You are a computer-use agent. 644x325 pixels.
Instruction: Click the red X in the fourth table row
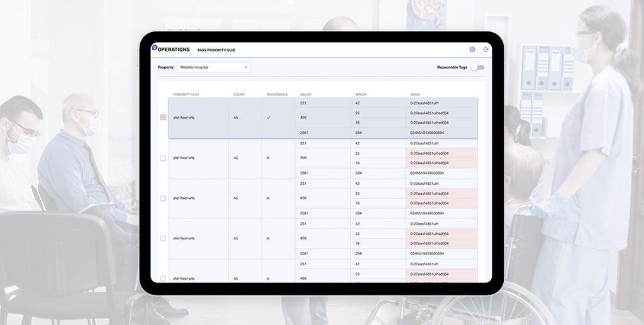(268, 238)
